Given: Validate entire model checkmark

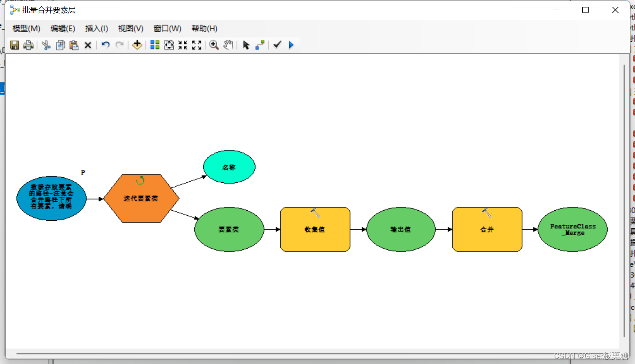Looking at the screenshot, I should click(x=277, y=44).
